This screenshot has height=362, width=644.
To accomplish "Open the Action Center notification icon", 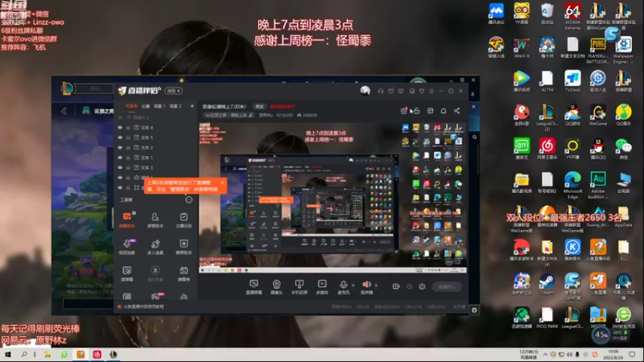I will tap(633, 355).
